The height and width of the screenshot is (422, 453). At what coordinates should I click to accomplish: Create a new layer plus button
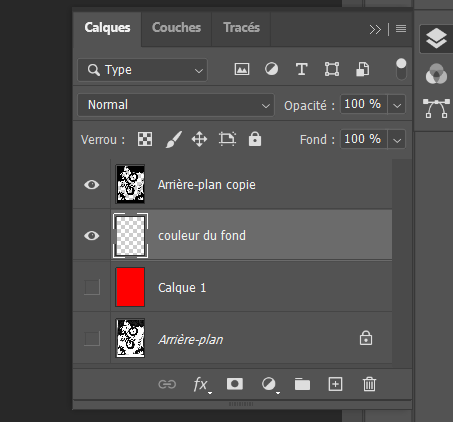[335, 384]
